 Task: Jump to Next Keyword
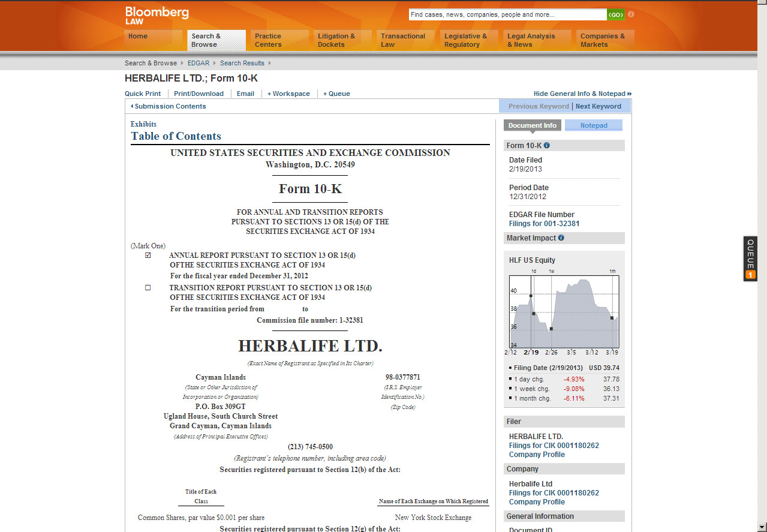(x=598, y=106)
